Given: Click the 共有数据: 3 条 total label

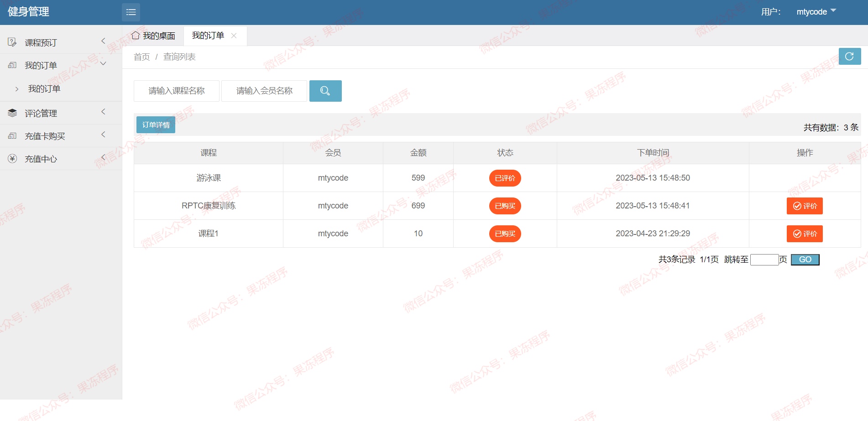Looking at the screenshot, I should coord(831,128).
